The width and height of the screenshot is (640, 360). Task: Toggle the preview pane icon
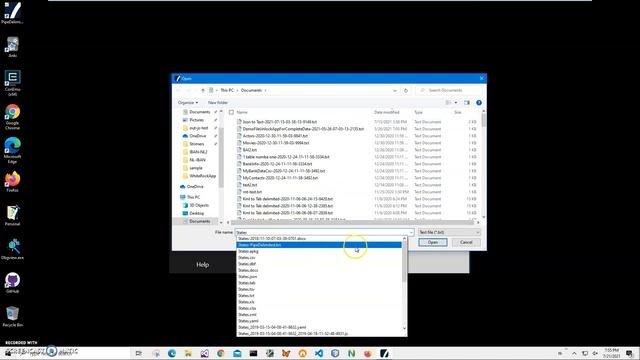tap(467, 102)
